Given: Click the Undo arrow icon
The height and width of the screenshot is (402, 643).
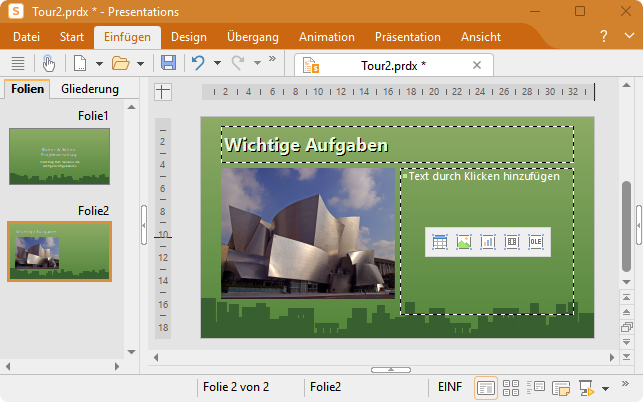Looking at the screenshot, I should pos(198,63).
